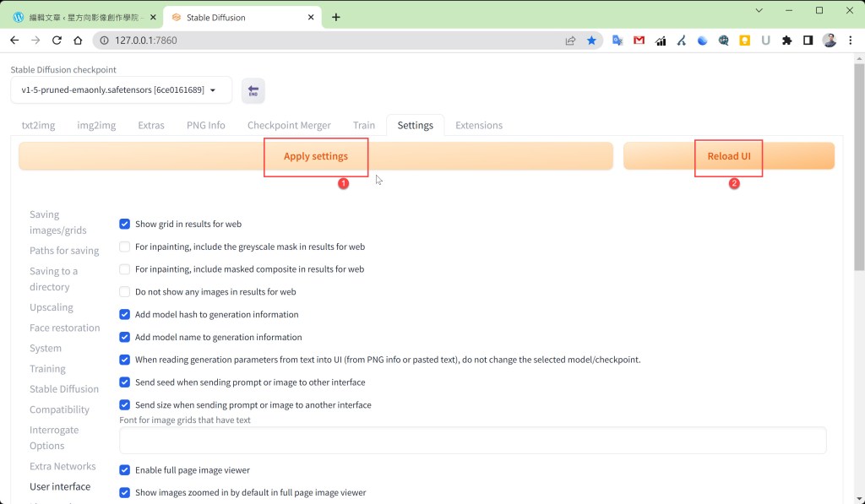Click the Apply settings button
Screen dimensions: 865x504
(315, 156)
